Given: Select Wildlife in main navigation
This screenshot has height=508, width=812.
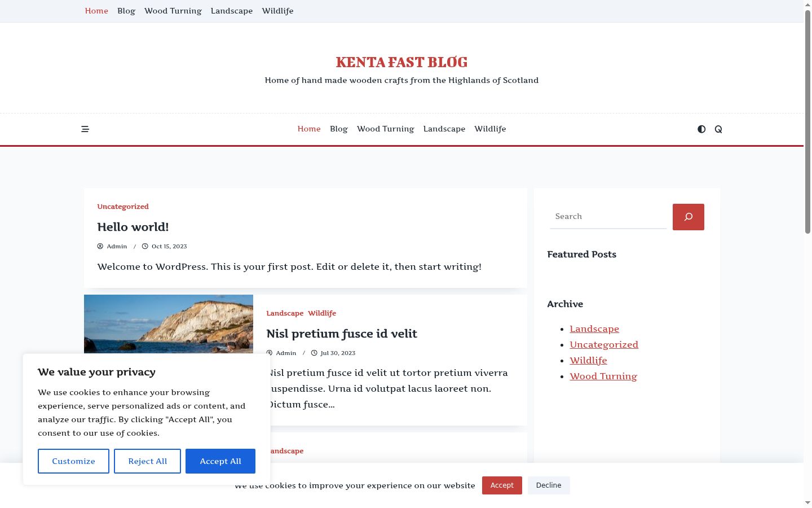Looking at the screenshot, I should (490, 129).
